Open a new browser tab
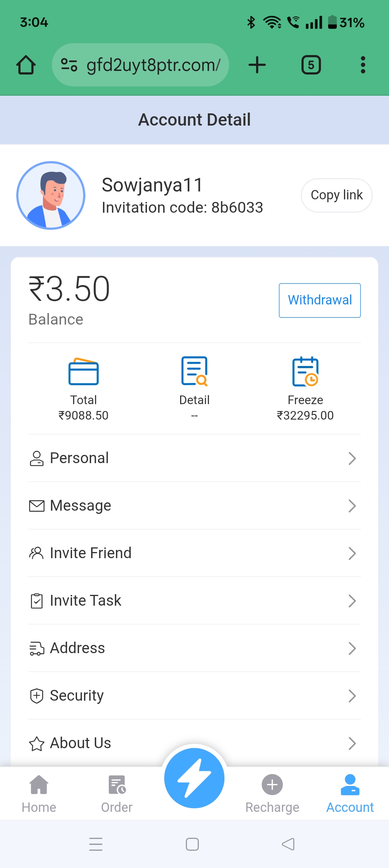 [x=257, y=65]
